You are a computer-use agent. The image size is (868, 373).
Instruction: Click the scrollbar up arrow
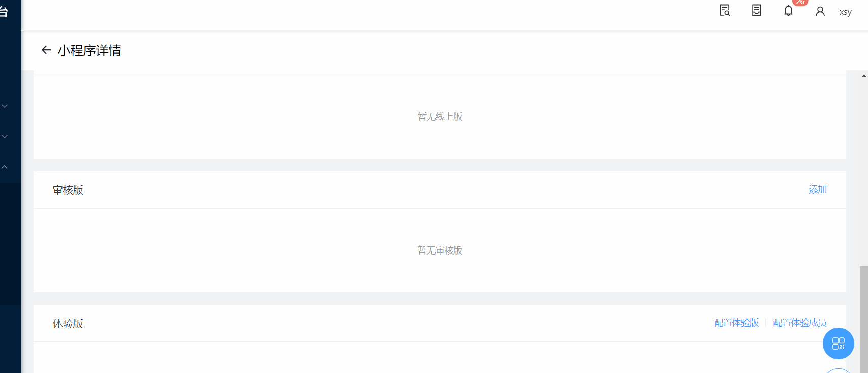click(x=864, y=76)
